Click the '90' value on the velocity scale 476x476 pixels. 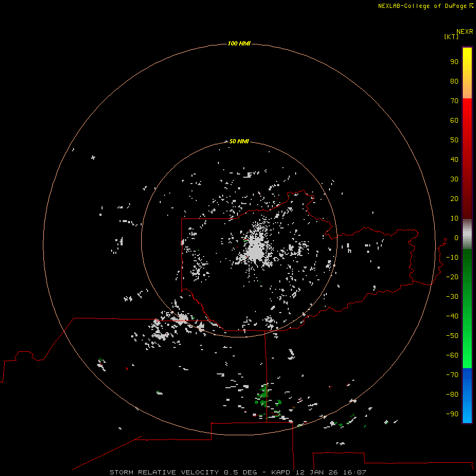[454, 62]
